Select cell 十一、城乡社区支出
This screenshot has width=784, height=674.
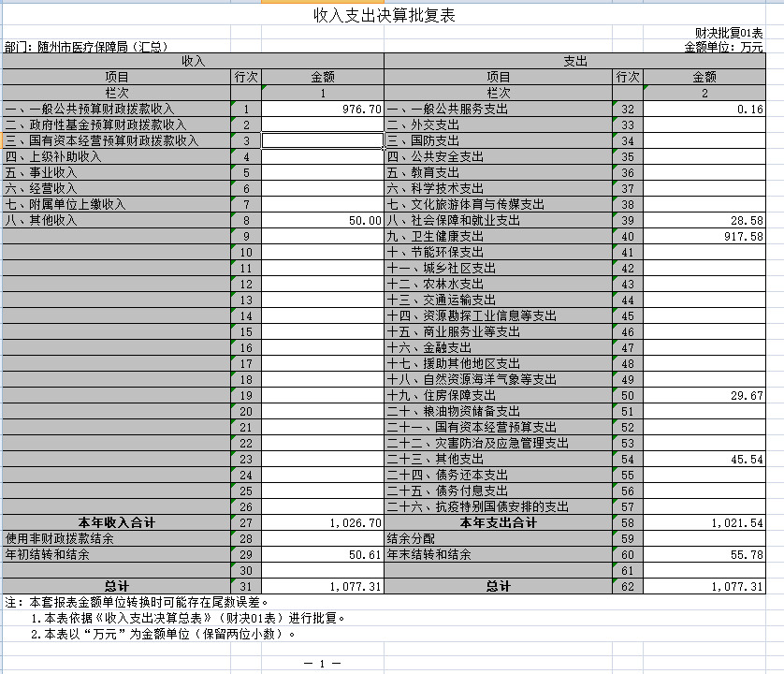pos(498,269)
